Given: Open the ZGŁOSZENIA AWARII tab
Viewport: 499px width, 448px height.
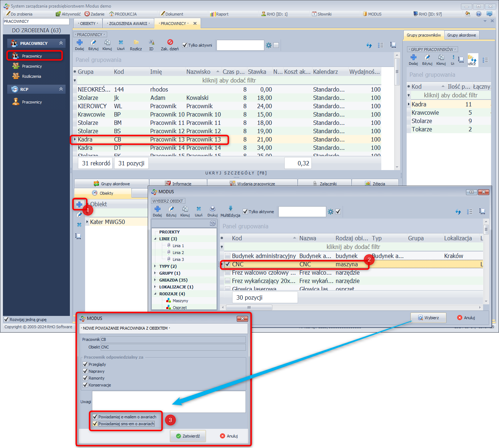Looking at the screenshot, I should [129, 24].
